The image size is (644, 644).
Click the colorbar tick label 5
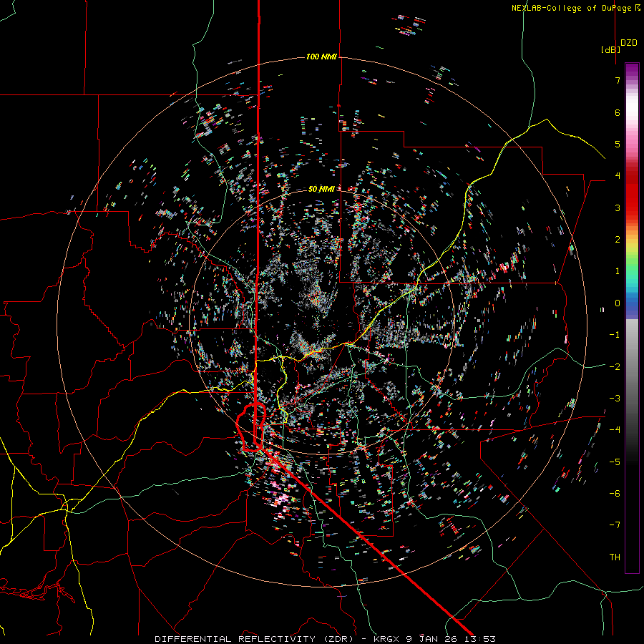click(618, 144)
